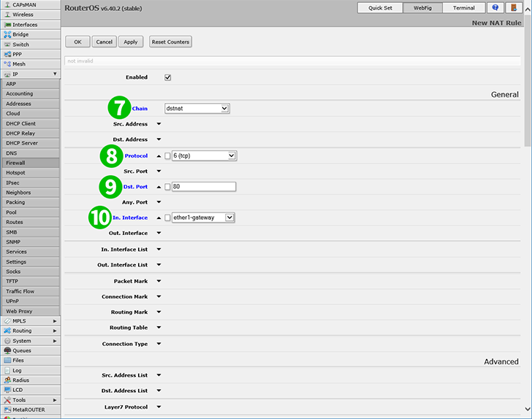Click the Mesh icon in sidebar

tap(7, 64)
